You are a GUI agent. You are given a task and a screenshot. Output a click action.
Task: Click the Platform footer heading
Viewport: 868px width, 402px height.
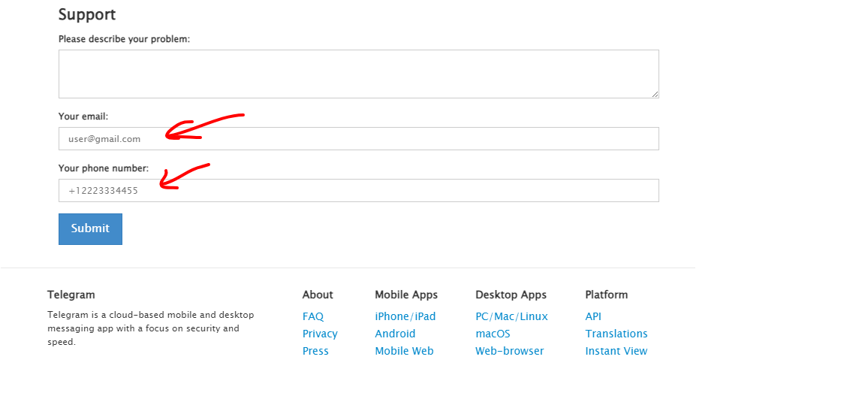tap(606, 295)
